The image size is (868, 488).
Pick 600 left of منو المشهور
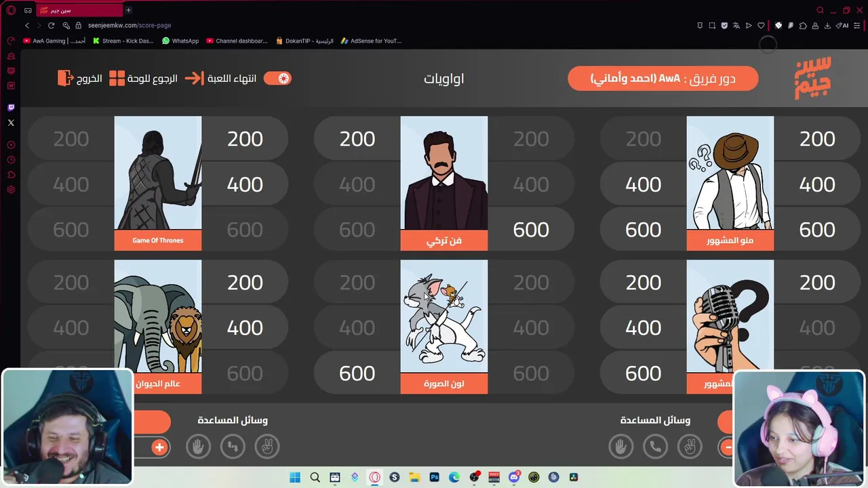coord(644,230)
